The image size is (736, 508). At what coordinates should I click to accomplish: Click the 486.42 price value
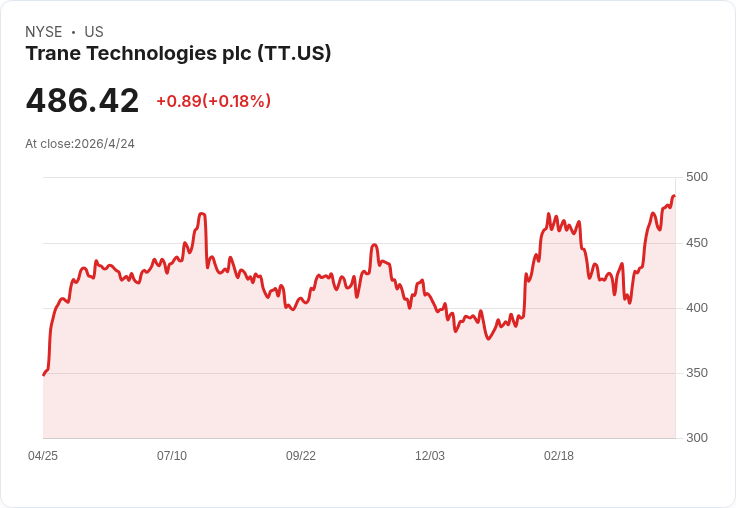point(82,100)
